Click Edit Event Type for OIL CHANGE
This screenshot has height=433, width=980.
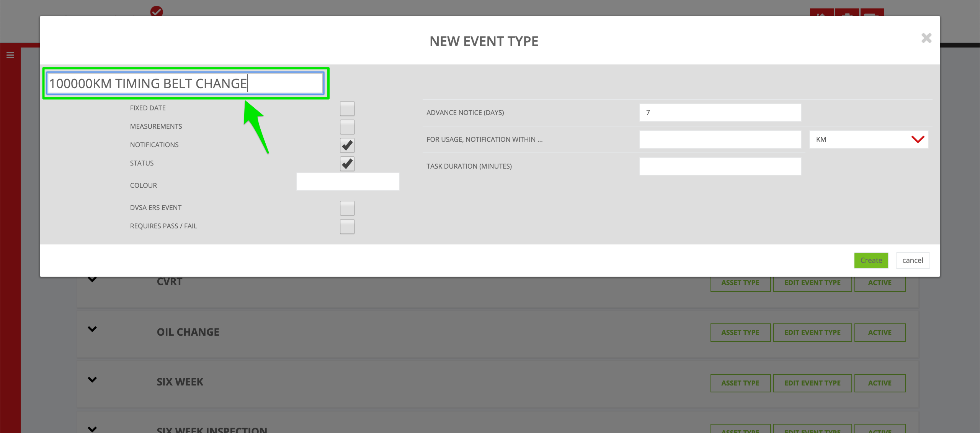point(812,333)
